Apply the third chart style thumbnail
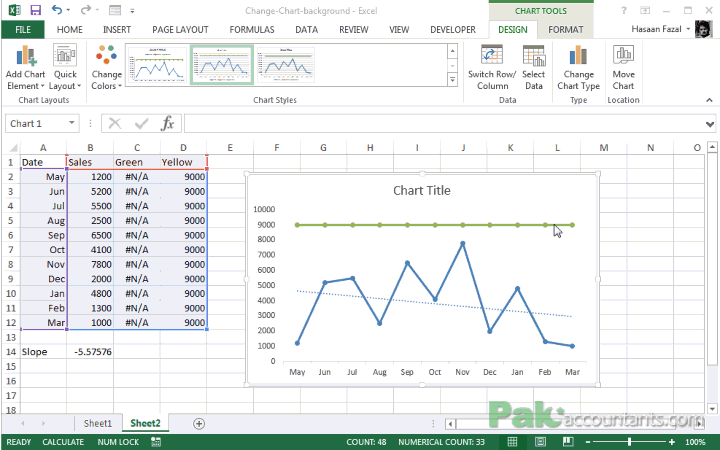This screenshot has height=450, width=720. point(286,64)
